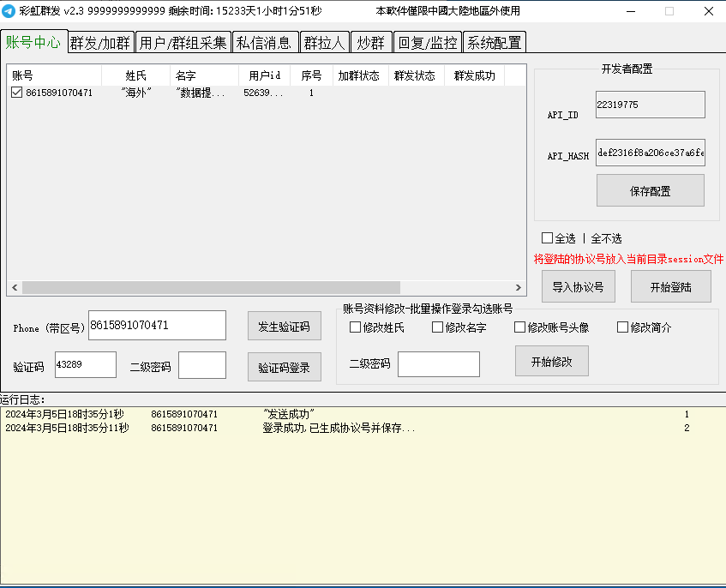Check the 修改简介 option
This screenshot has width=726, height=588.
(x=623, y=327)
